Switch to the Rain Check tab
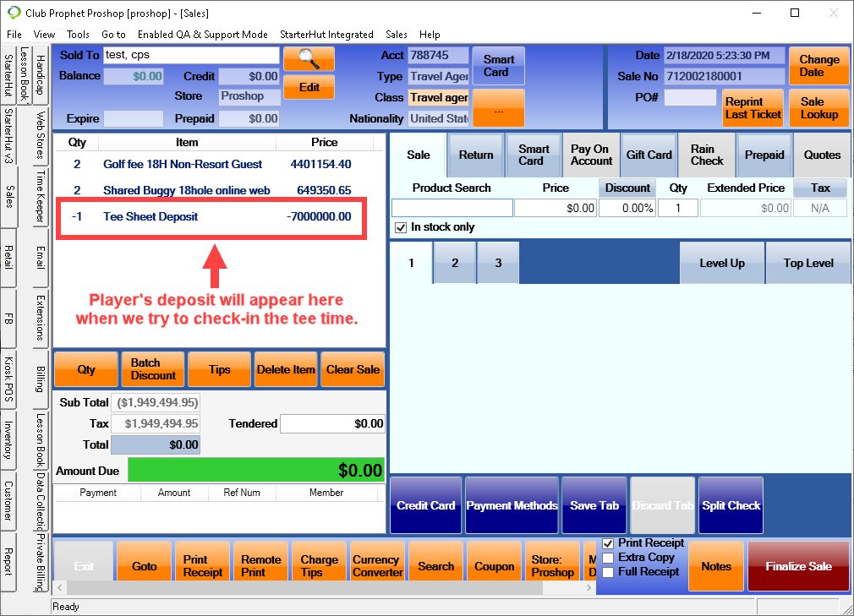The width and height of the screenshot is (854, 616). tap(707, 155)
